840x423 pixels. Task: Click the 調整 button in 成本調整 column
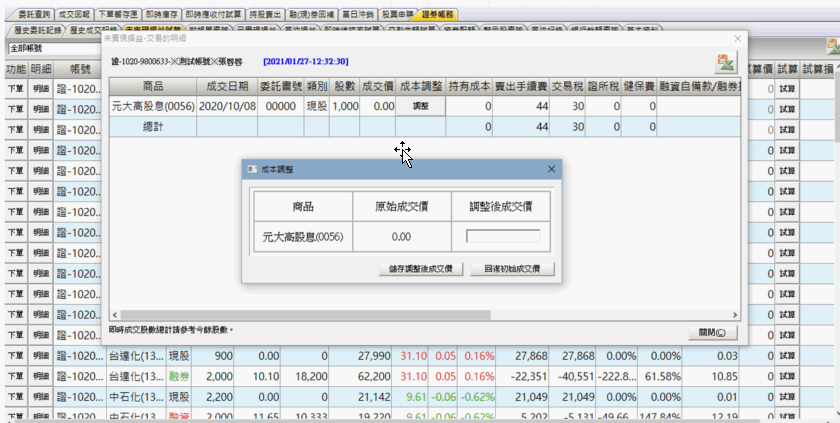420,106
